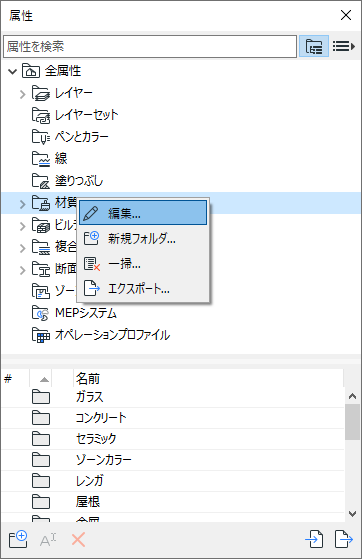
Task: Sort by the # column header
Action: (15, 378)
